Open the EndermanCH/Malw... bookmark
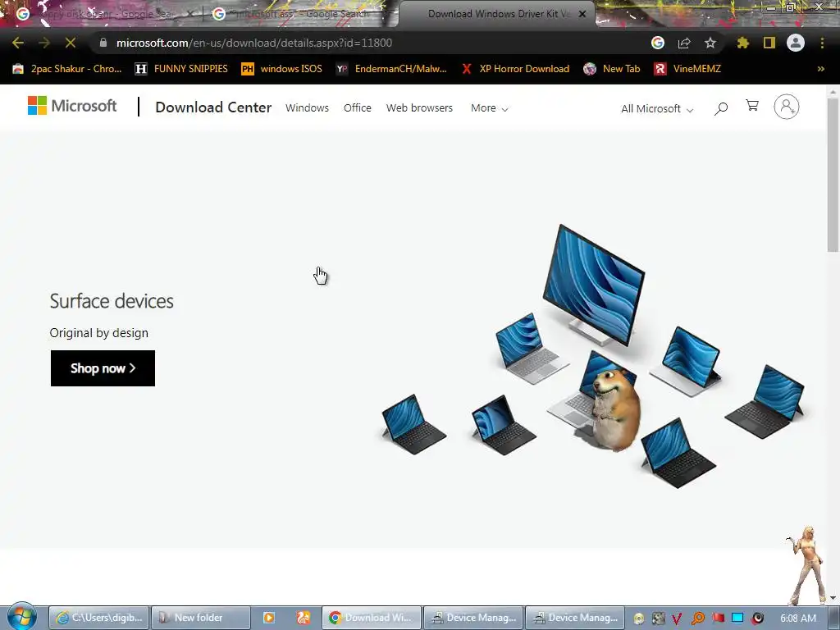 click(391, 69)
